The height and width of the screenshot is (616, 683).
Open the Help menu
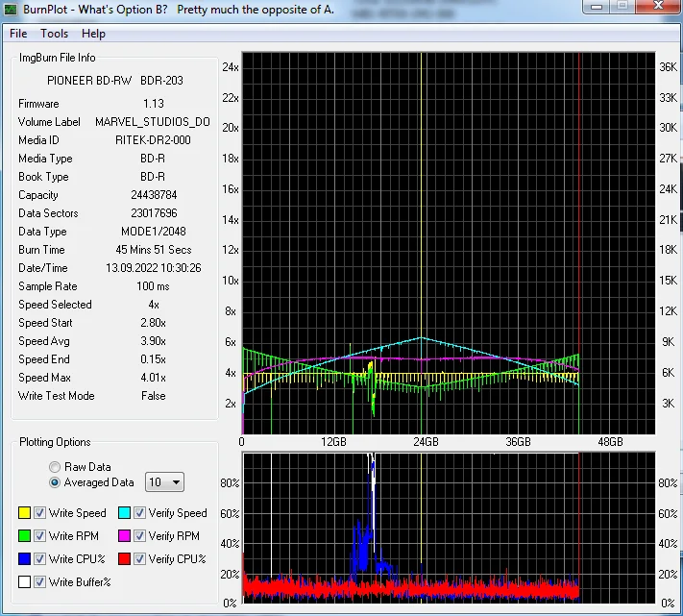pos(93,34)
